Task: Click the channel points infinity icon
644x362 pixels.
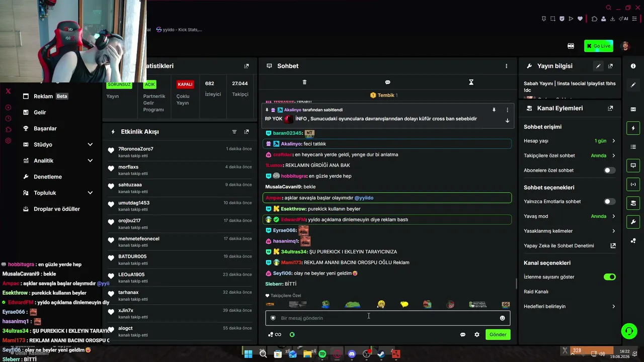Action: 275,334
